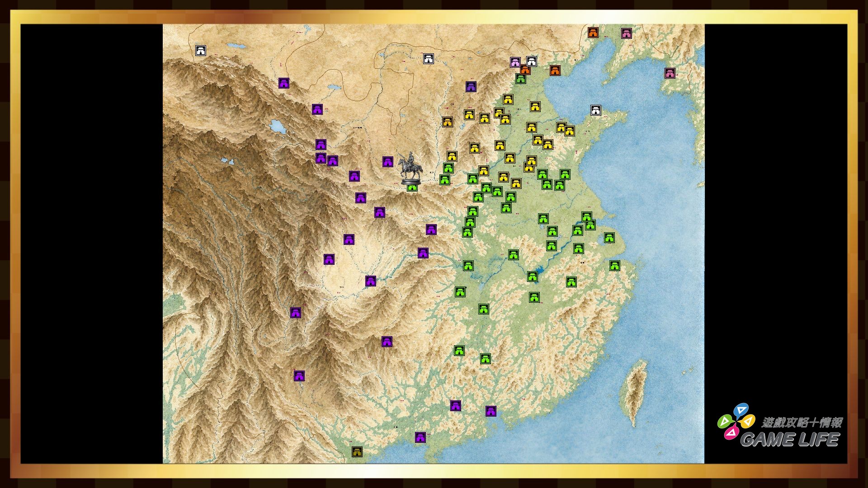Select the green castle beneath the horseman statue
This screenshot has height=488, width=868.
click(x=412, y=187)
